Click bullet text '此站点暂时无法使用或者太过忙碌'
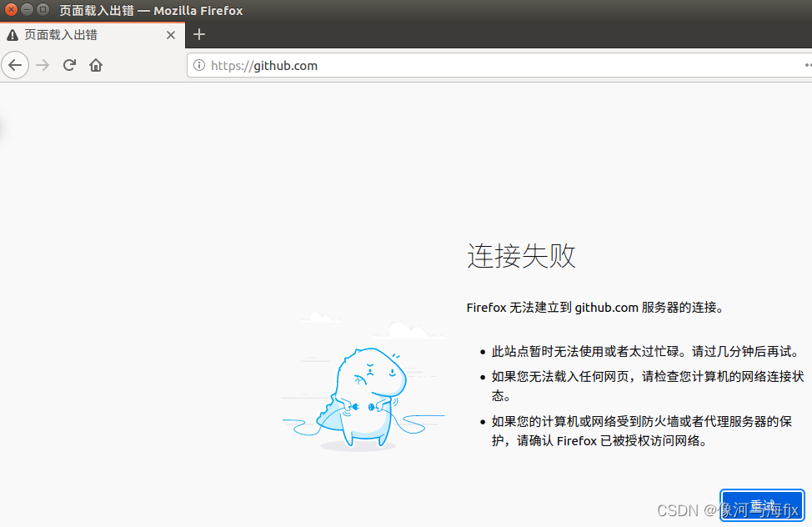The width and height of the screenshot is (812, 527). pyautogui.click(x=585, y=351)
